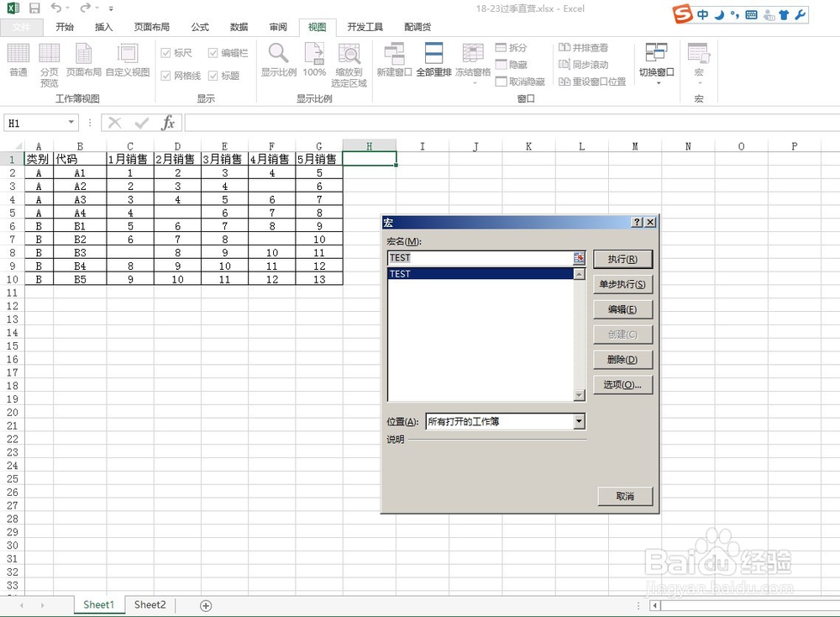Switch to the Developer (开发工具) tab
The height and width of the screenshot is (617, 840).
(365, 27)
